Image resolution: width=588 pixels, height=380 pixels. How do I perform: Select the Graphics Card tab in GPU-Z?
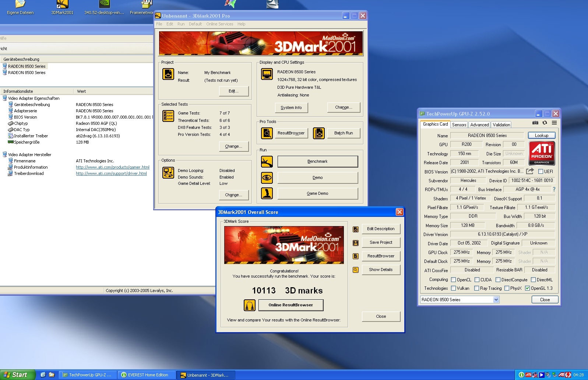tap(435, 124)
